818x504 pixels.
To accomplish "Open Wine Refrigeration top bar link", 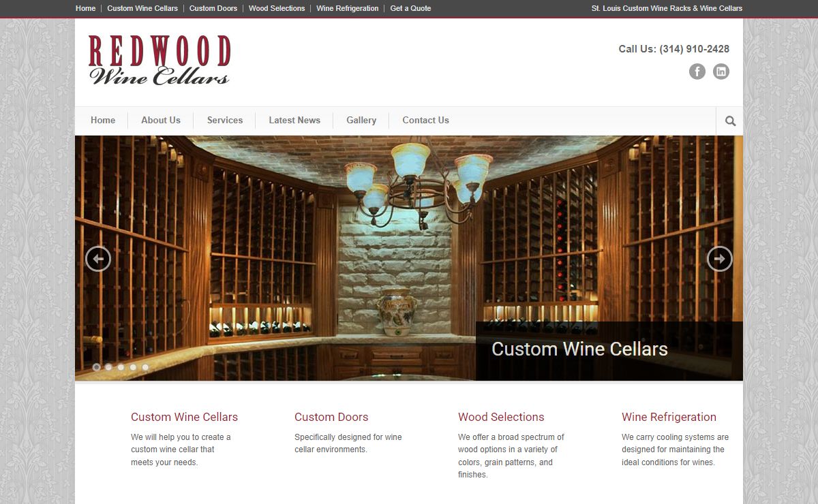I will 348,8.
